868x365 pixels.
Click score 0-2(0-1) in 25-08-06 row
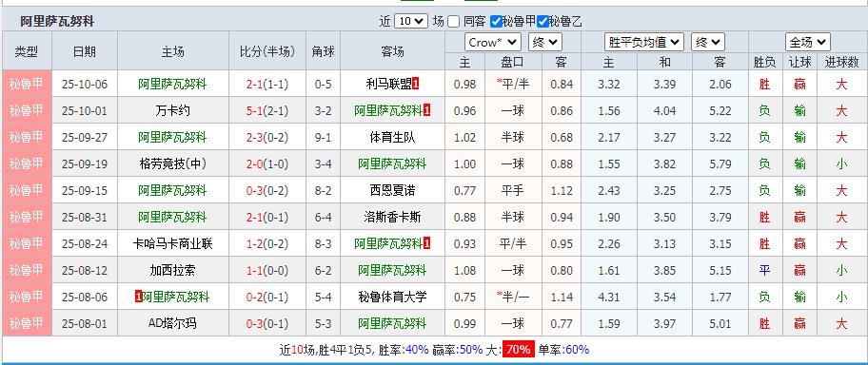point(267,298)
